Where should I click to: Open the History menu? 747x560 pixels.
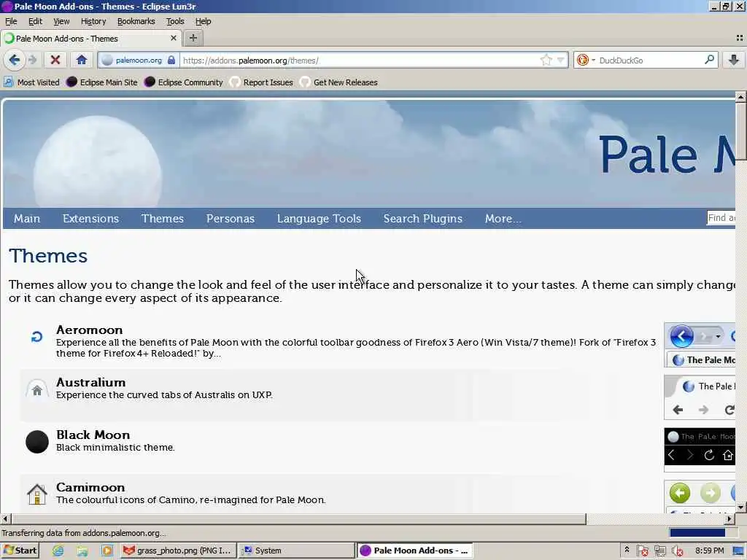(93, 21)
